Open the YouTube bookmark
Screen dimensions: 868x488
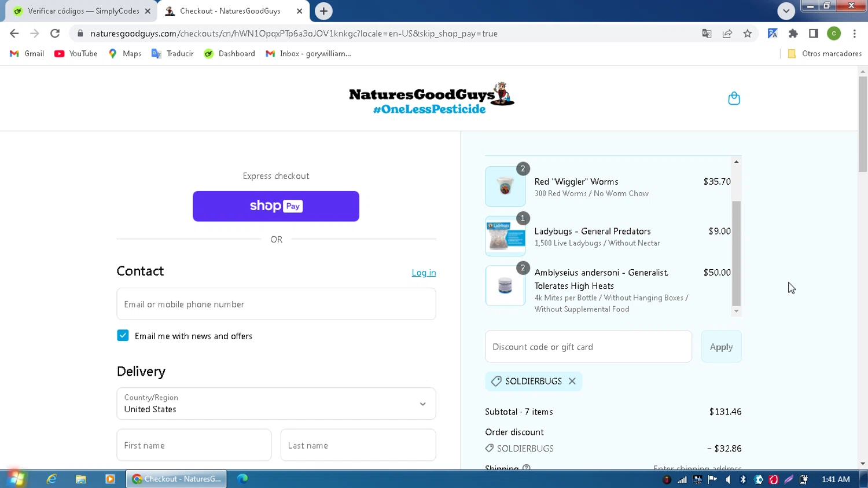[76, 53]
